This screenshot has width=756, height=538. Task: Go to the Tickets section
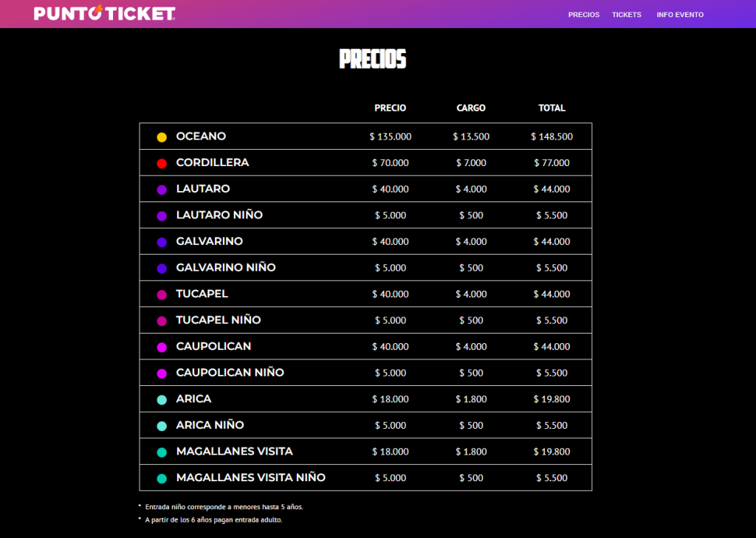[x=626, y=15]
